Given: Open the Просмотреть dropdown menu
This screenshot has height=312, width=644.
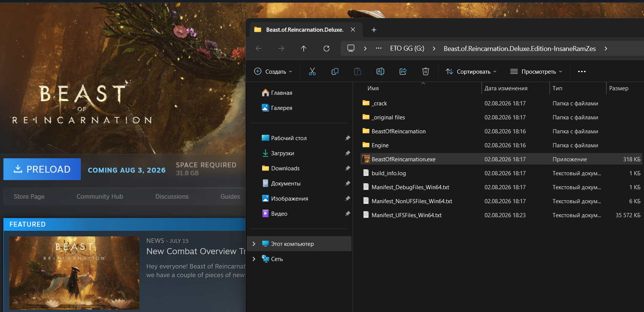Looking at the screenshot, I should (x=536, y=71).
